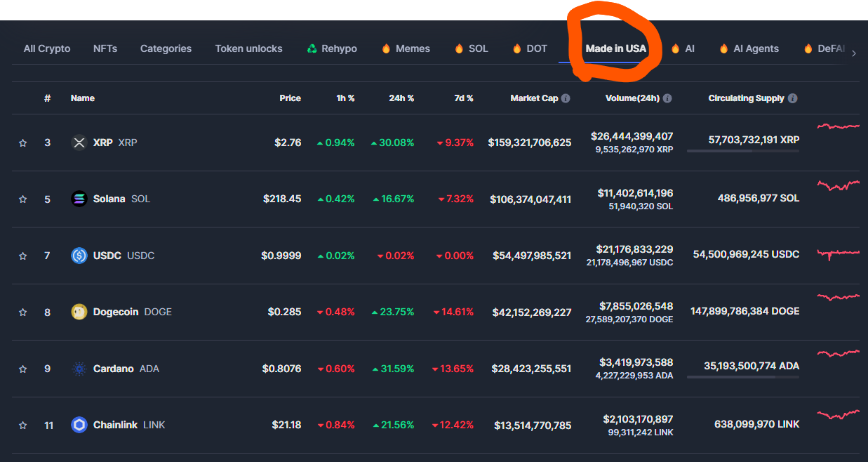Toggle the watchlist star for Chainlink
Image resolution: width=868 pixels, height=462 pixels.
click(x=22, y=425)
